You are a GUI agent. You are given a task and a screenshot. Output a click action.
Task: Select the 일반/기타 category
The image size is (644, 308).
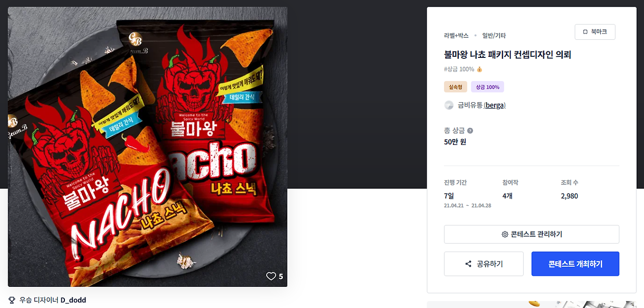click(x=494, y=35)
